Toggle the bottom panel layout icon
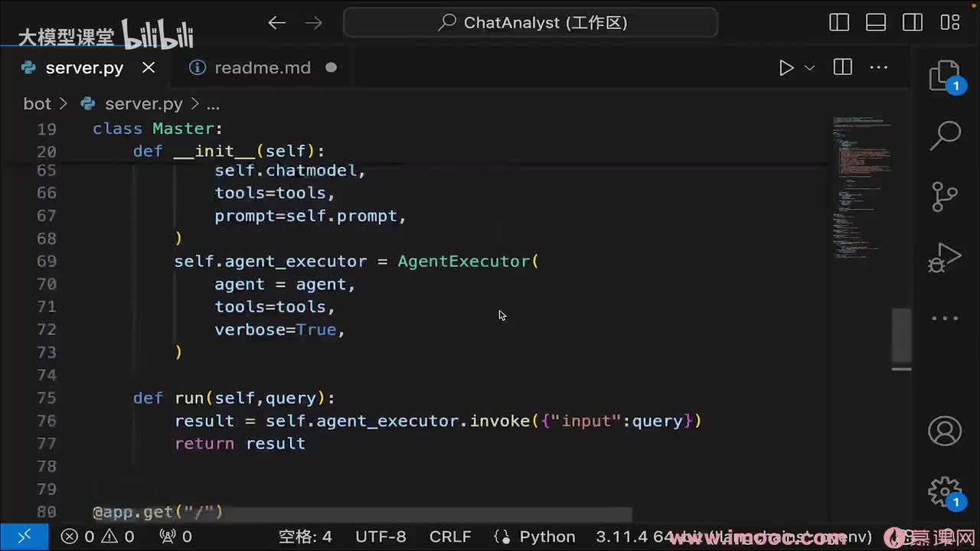The height and width of the screenshot is (551, 980). click(876, 23)
